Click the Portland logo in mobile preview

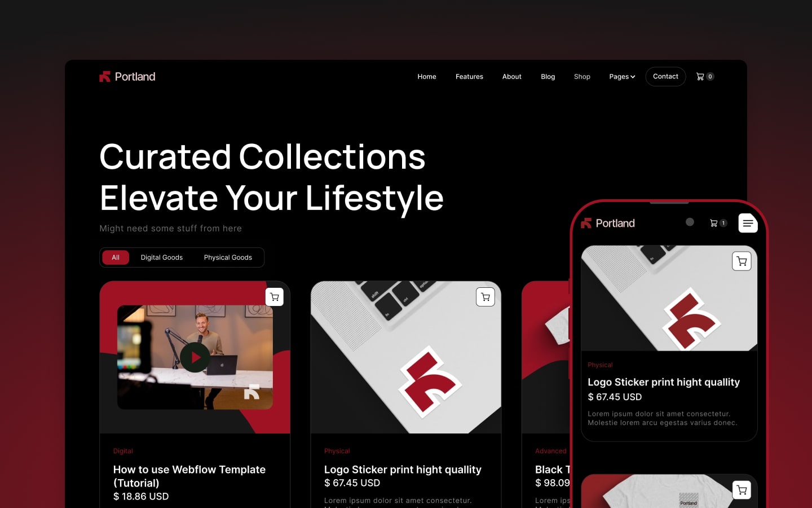(608, 224)
